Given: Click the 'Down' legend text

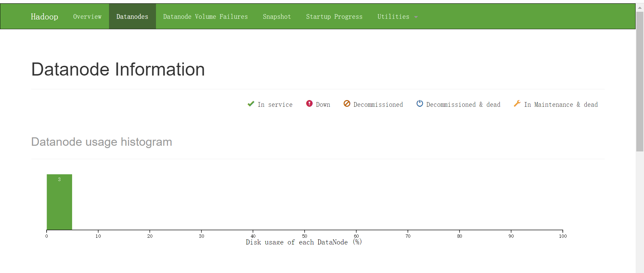Looking at the screenshot, I should (323, 104).
